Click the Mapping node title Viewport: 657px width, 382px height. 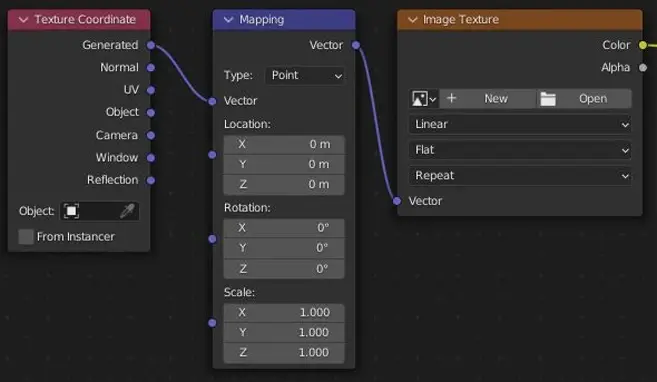(261, 20)
